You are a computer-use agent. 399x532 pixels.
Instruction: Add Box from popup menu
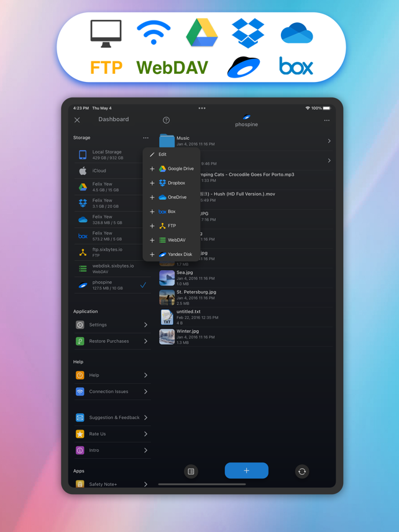pyautogui.click(x=172, y=212)
